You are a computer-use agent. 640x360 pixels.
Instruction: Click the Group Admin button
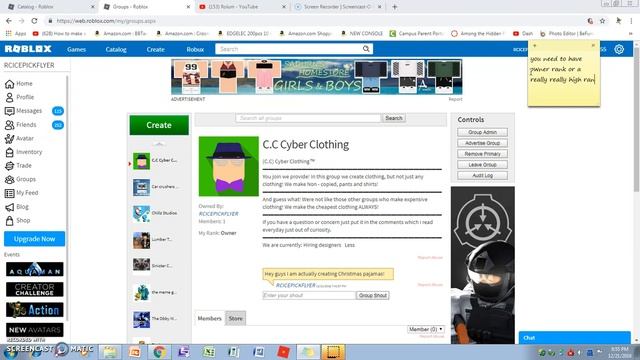pyautogui.click(x=482, y=132)
